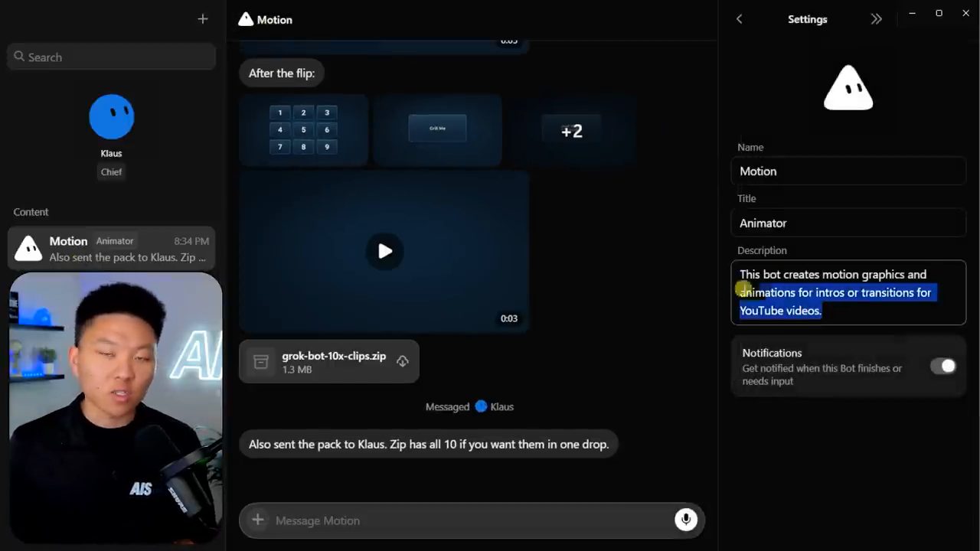Click the archive icon beside the zip name
980x551 pixels.
tap(261, 362)
